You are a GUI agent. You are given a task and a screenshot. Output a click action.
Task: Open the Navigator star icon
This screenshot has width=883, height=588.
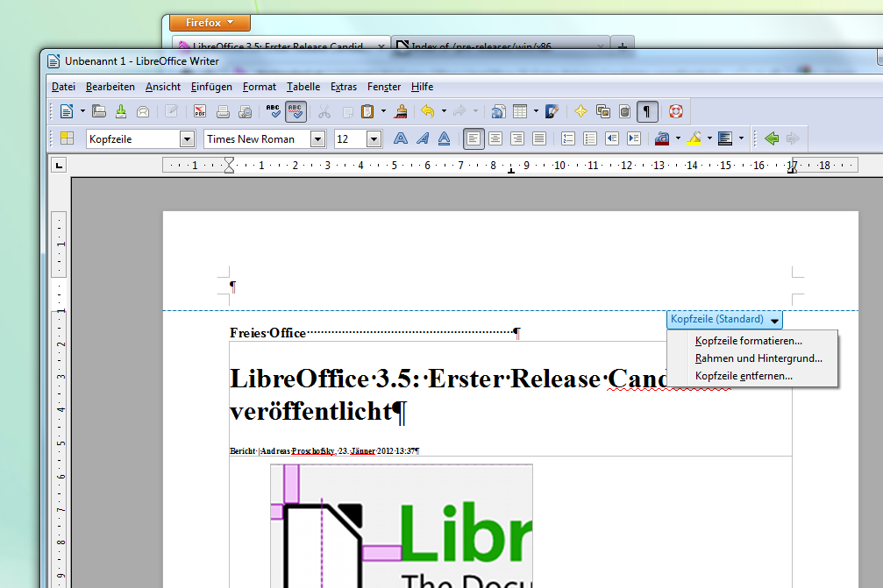click(x=580, y=111)
